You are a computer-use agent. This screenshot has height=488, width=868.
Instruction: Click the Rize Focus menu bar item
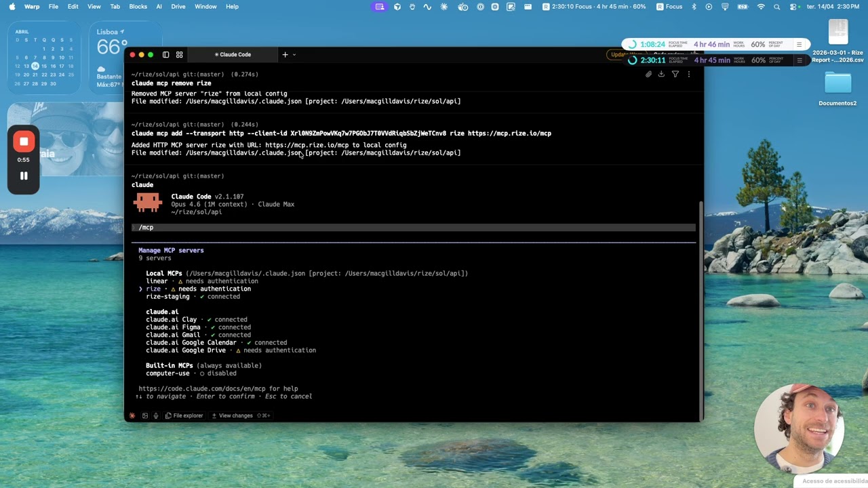coord(670,6)
